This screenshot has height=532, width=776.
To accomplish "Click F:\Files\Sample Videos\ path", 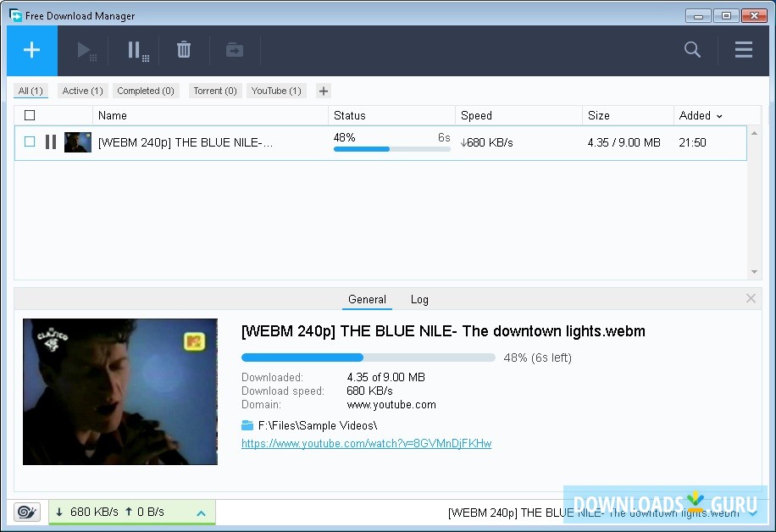I will tap(318, 425).
